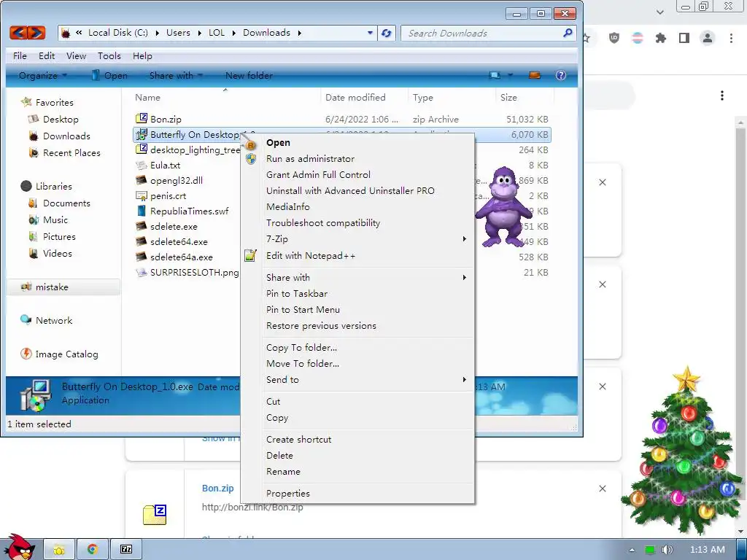This screenshot has width=747, height=560.
Task: Choose Pin to Taskbar
Action: (297, 293)
